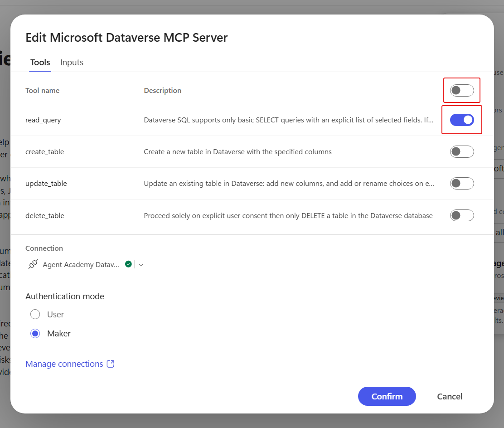Image resolution: width=504 pixels, height=428 pixels.
Task: Click the delete_table description text
Action: pyautogui.click(x=288, y=215)
